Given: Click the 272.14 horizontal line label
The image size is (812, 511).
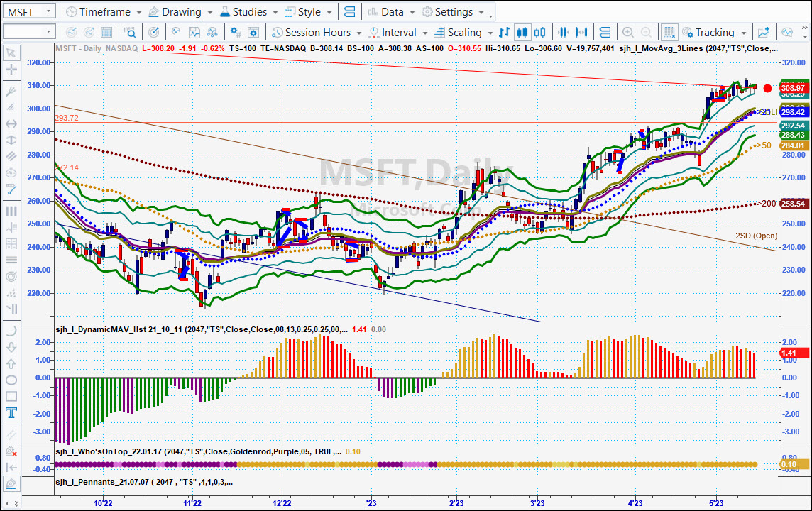Looking at the screenshot, I should click(67, 167).
